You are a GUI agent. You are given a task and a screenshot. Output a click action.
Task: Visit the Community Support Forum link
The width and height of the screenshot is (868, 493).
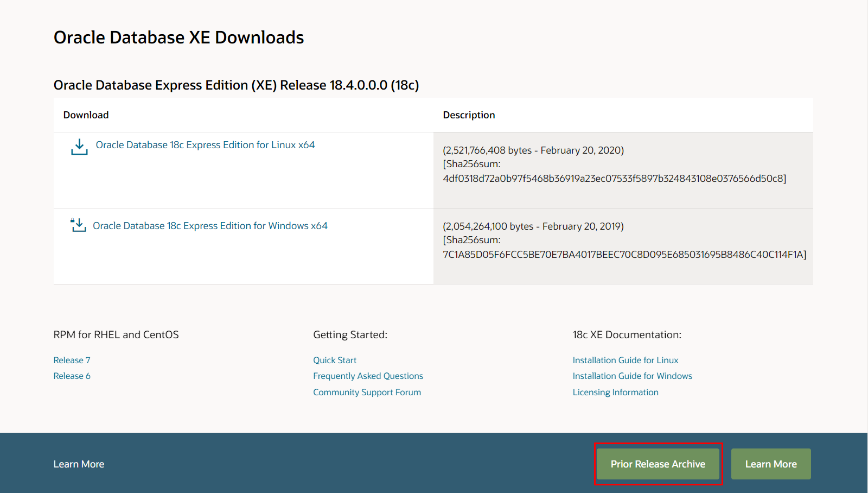pos(367,392)
